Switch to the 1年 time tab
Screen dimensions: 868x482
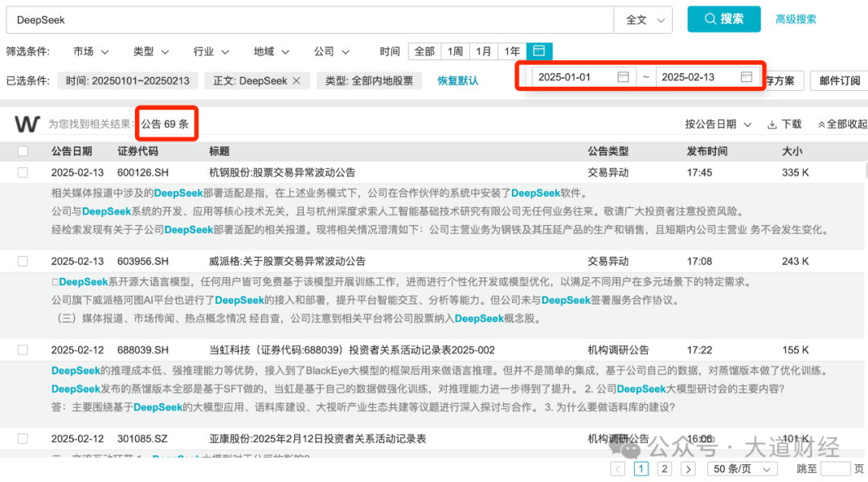(x=511, y=50)
